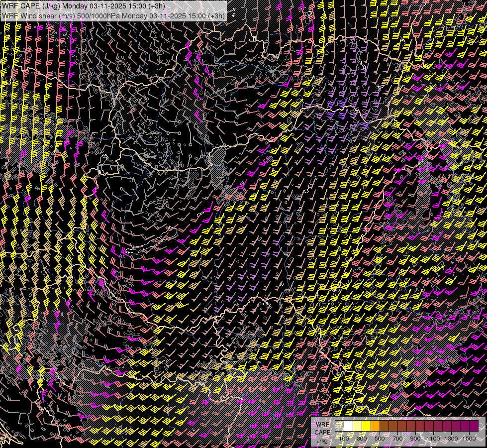Click the 300 label on legend
This screenshot has height=448, width=487.
pyautogui.click(x=362, y=439)
